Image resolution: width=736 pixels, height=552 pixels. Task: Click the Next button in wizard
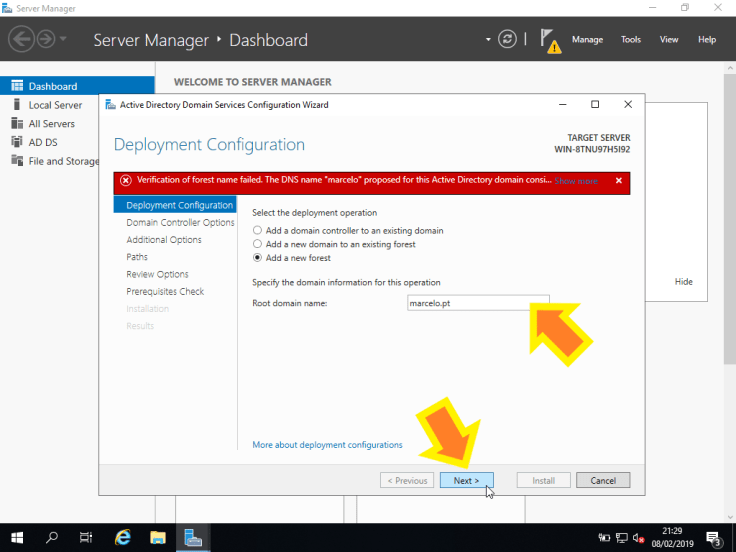click(x=466, y=480)
